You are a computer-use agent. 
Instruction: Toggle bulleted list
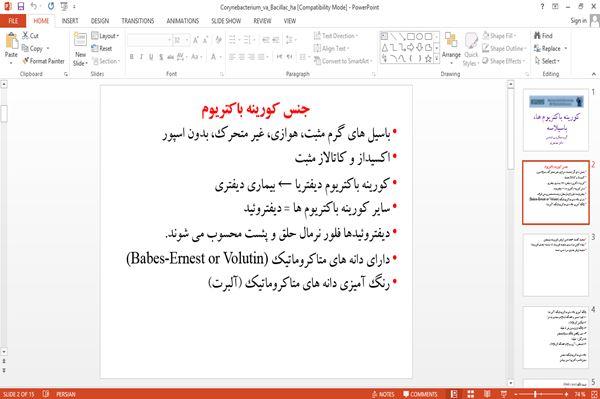point(233,40)
